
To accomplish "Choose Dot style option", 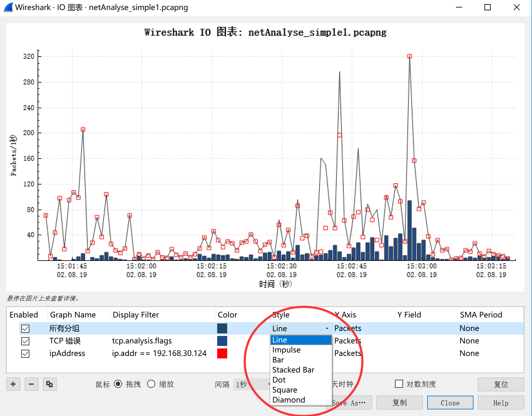I will [x=301, y=380].
